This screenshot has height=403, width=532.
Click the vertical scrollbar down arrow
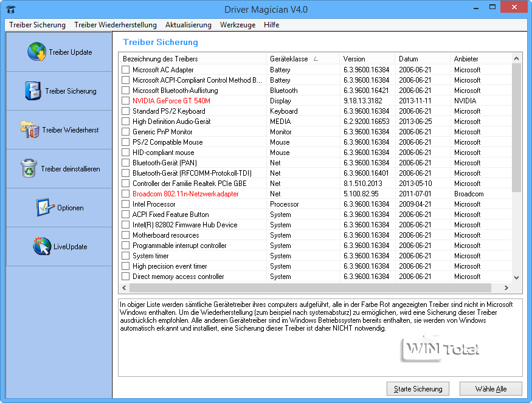[x=516, y=277]
